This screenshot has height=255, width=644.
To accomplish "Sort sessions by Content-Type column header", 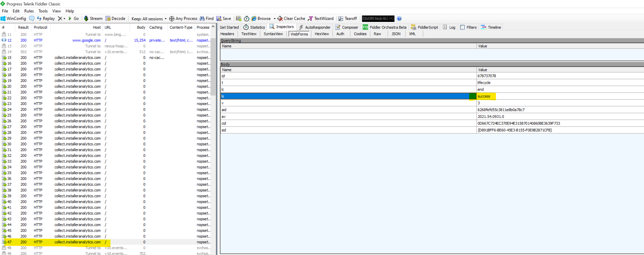I will coord(181,28).
